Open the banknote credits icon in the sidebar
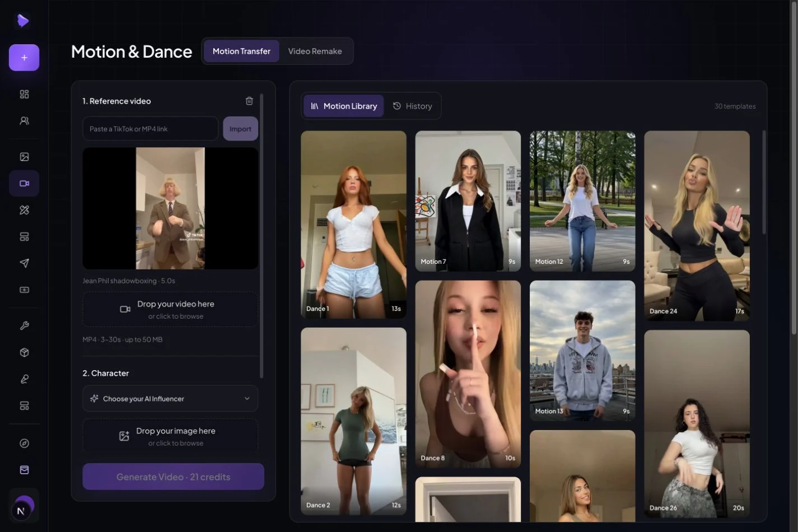Screen dimensions: 798x532 point(24,290)
